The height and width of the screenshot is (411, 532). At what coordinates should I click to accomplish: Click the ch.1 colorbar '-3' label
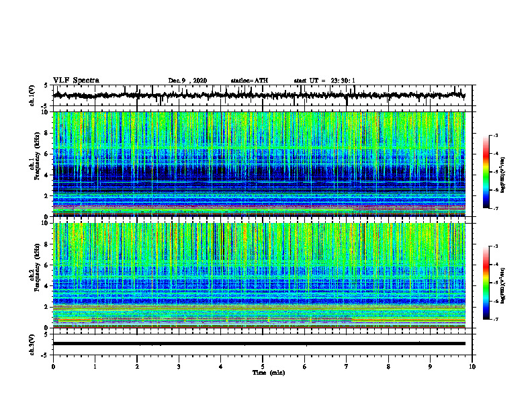pos(496,136)
